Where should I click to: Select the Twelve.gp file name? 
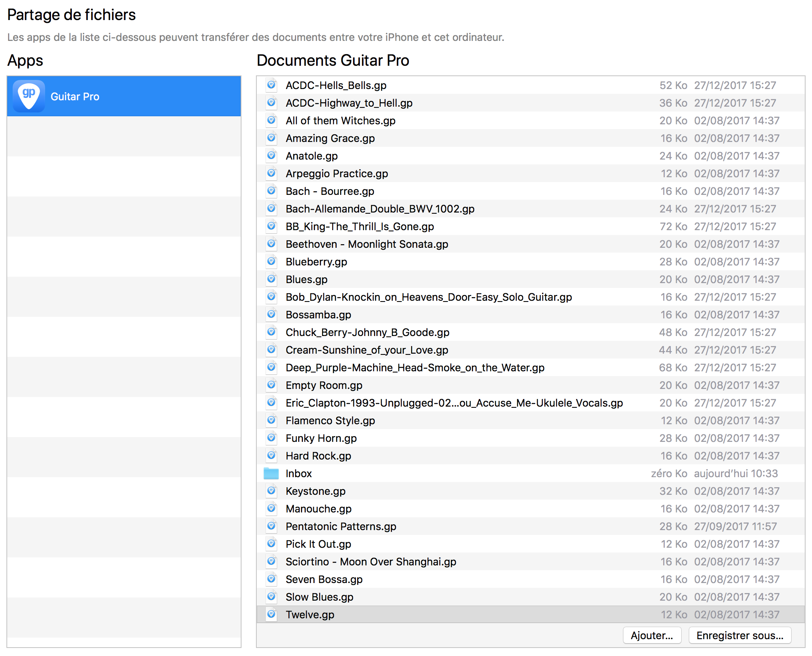click(x=310, y=615)
